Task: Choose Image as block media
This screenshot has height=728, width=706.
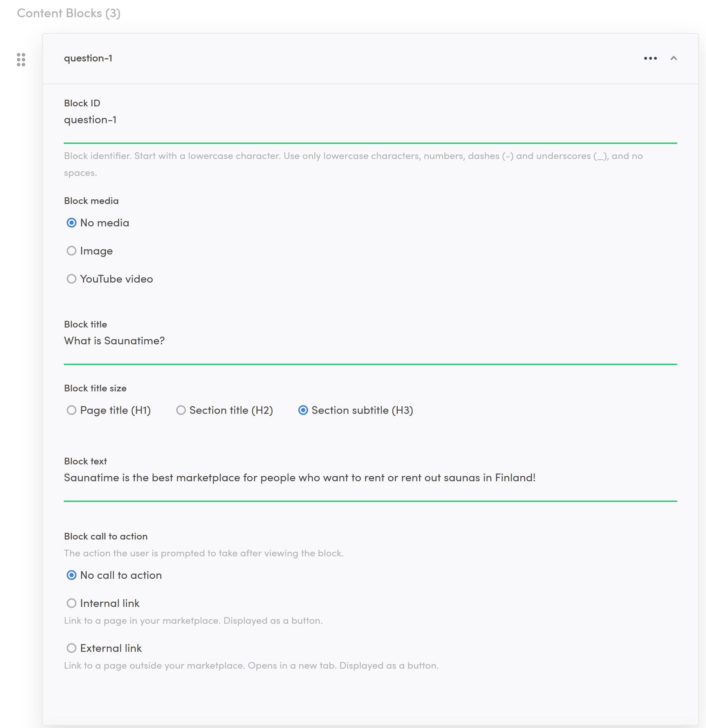Action: (71, 251)
